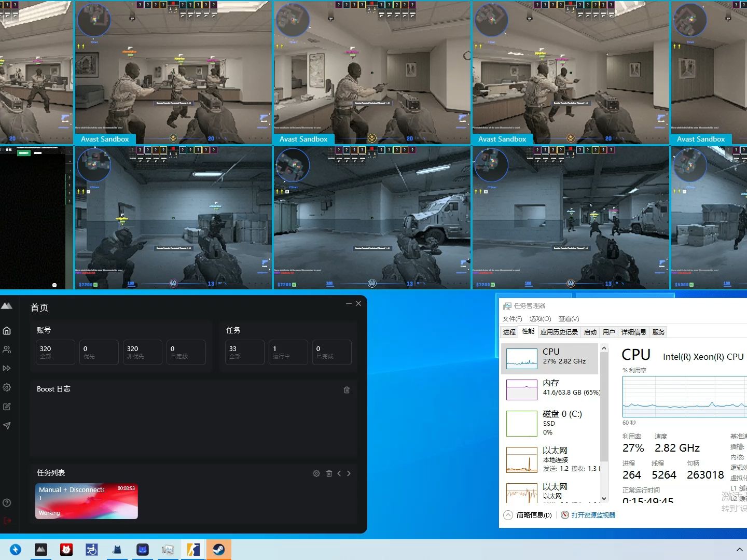Switch to the 进程 tab
The height and width of the screenshot is (560, 747).
[x=509, y=332]
